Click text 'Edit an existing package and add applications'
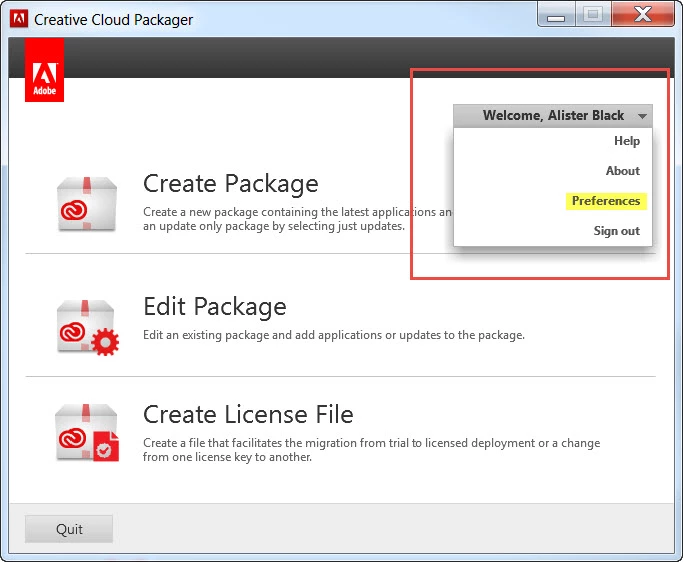The height and width of the screenshot is (562, 683). click(263, 335)
